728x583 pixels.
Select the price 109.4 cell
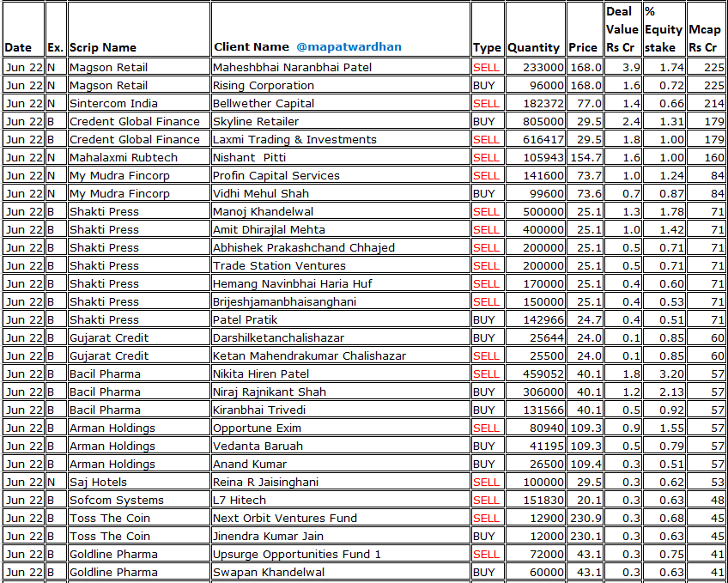click(585, 465)
